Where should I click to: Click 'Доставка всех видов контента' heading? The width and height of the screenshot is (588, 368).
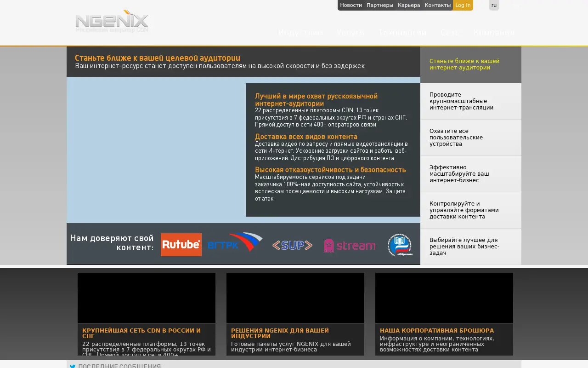point(306,137)
